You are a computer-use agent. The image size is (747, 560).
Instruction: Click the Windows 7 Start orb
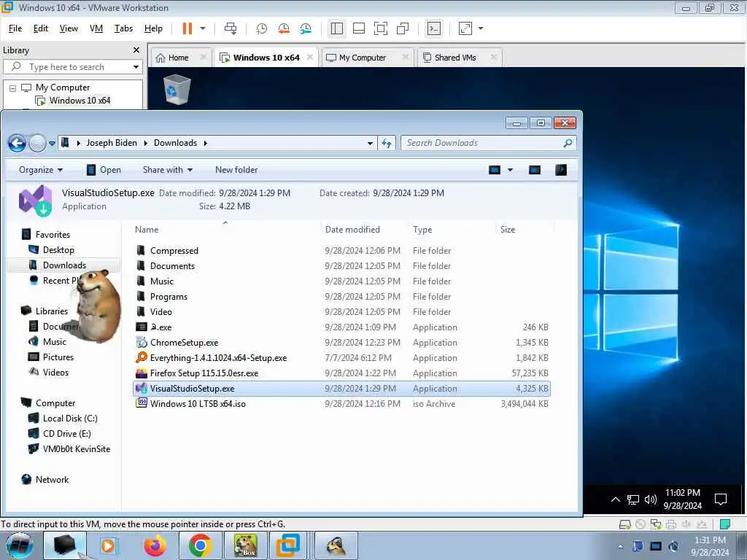click(x=20, y=545)
